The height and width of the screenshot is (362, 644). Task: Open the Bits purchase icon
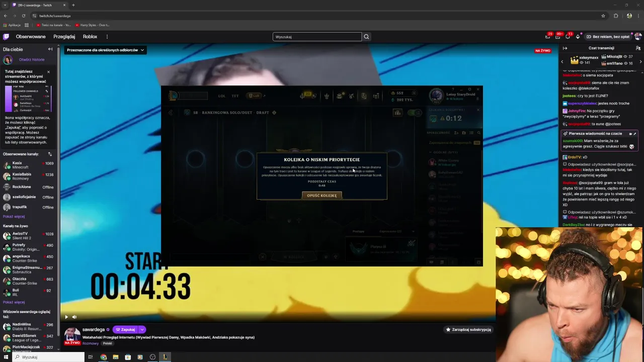click(x=578, y=37)
